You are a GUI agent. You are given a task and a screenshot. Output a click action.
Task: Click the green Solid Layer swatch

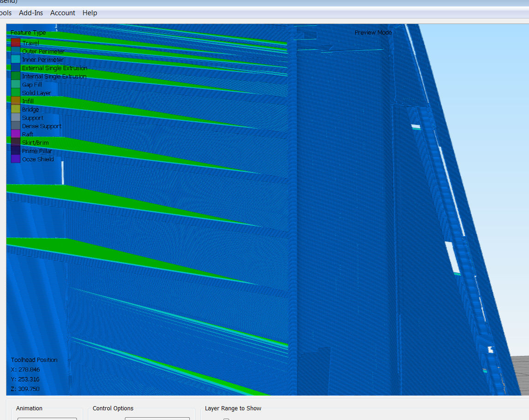(16, 93)
